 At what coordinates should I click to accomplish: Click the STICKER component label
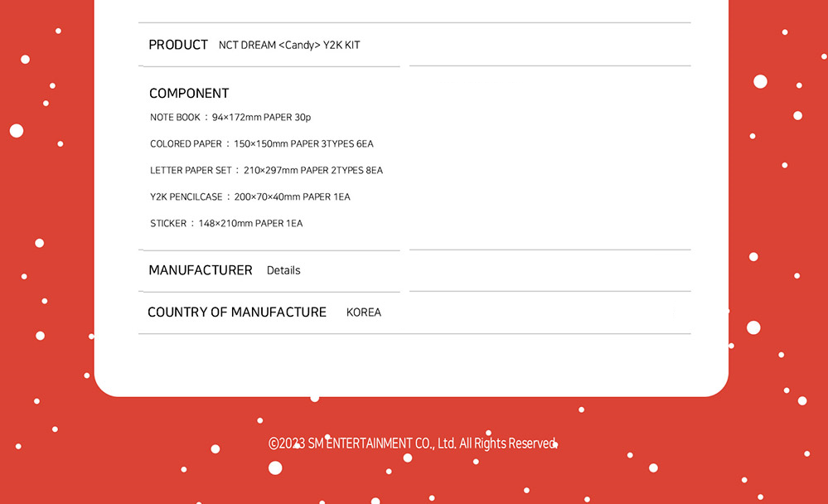[x=168, y=224]
